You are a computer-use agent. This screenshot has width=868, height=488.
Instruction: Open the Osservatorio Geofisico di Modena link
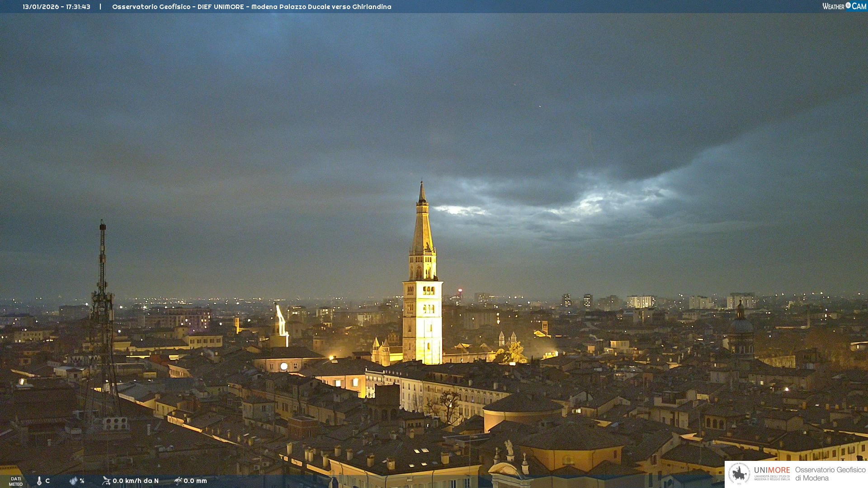830,474
